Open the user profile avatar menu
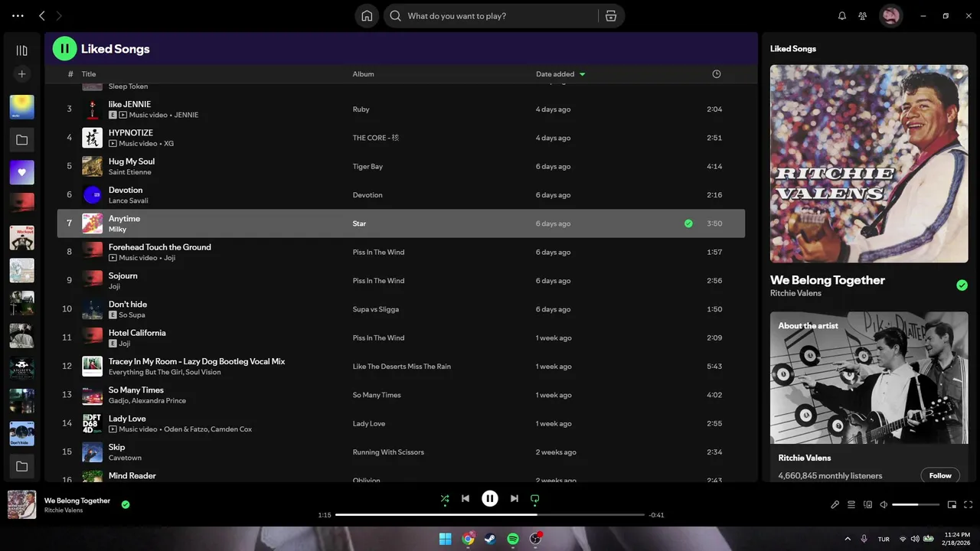Image resolution: width=980 pixels, height=551 pixels. coord(890,16)
